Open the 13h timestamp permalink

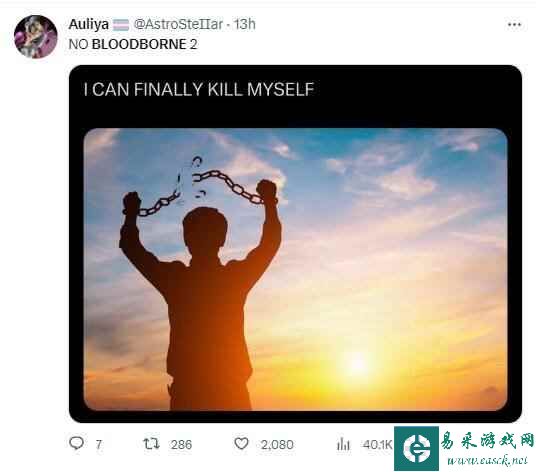point(245,24)
